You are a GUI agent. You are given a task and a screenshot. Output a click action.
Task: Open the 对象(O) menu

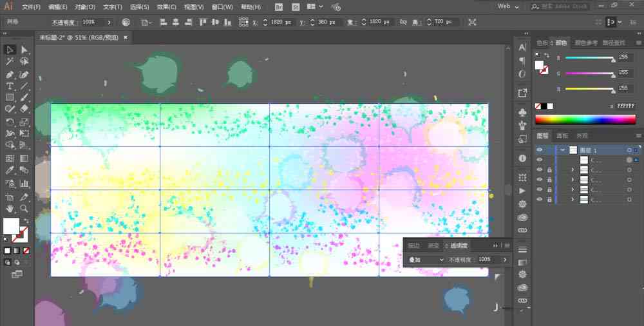85,7
